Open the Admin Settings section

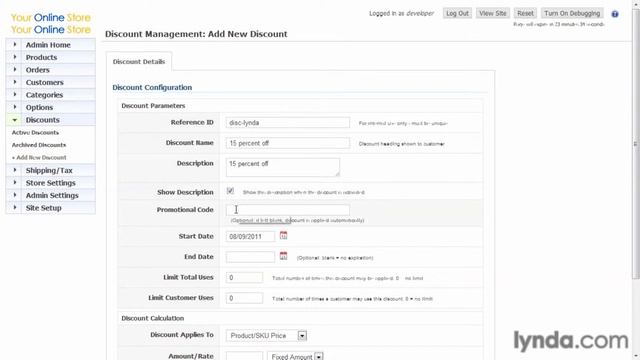point(52,196)
